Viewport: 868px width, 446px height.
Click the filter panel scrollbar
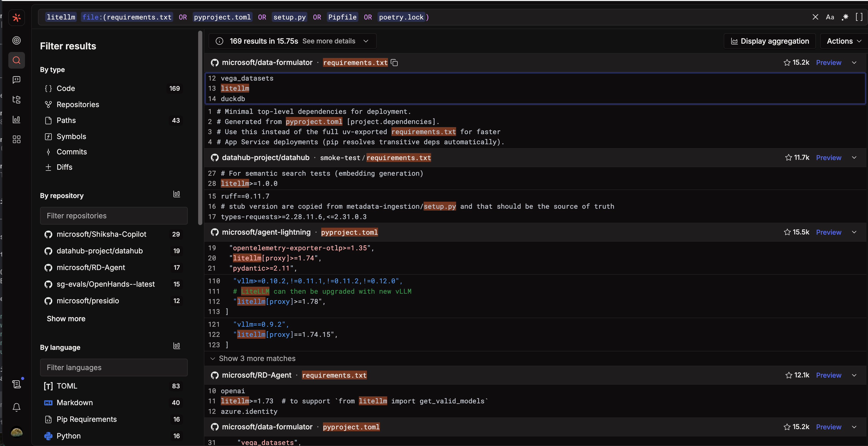pyautogui.click(x=200, y=128)
